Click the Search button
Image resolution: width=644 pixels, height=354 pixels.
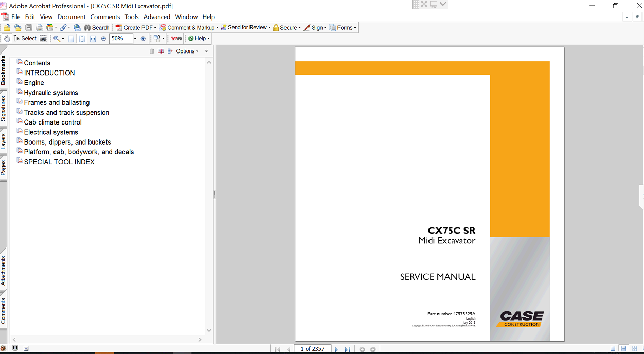tap(97, 28)
